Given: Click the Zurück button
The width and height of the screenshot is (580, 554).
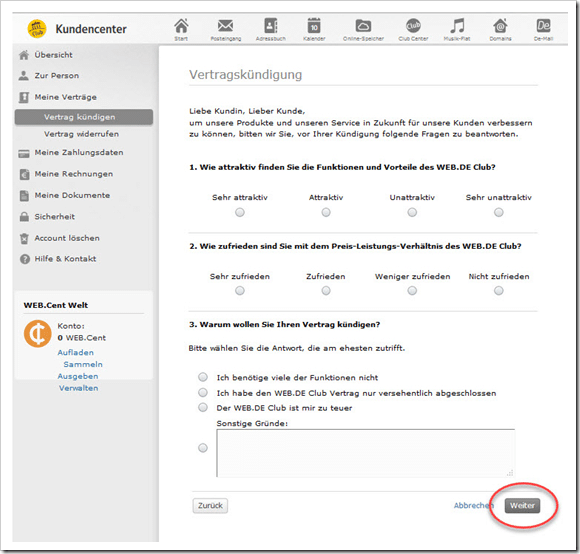Looking at the screenshot, I should click(210, 506).
